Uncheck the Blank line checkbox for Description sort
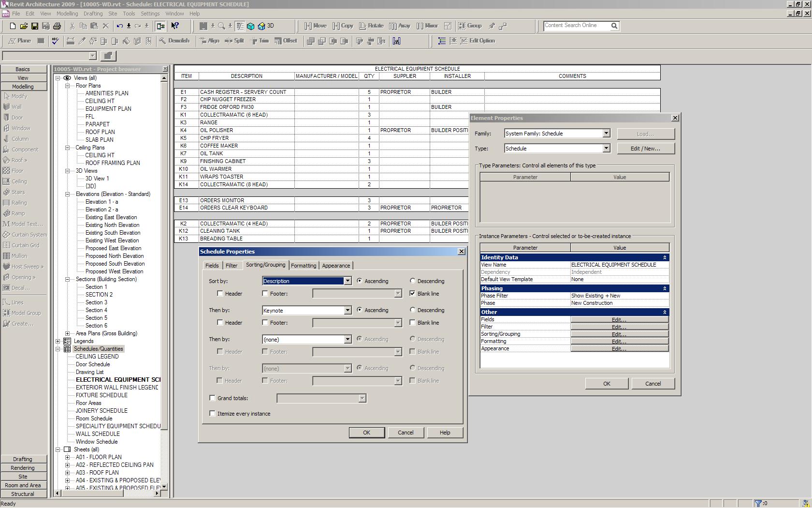The width and height of the screenshot is (812, 508). click(412, 293)
